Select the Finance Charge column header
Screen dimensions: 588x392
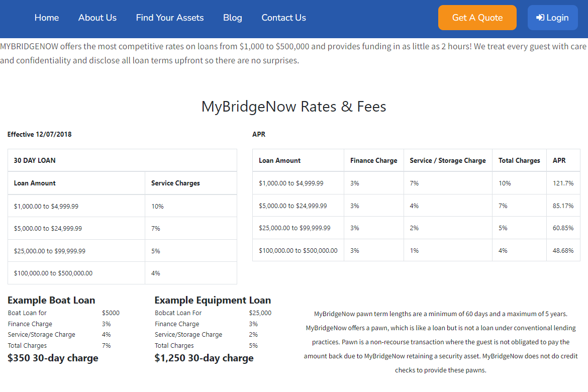(373, 160)
